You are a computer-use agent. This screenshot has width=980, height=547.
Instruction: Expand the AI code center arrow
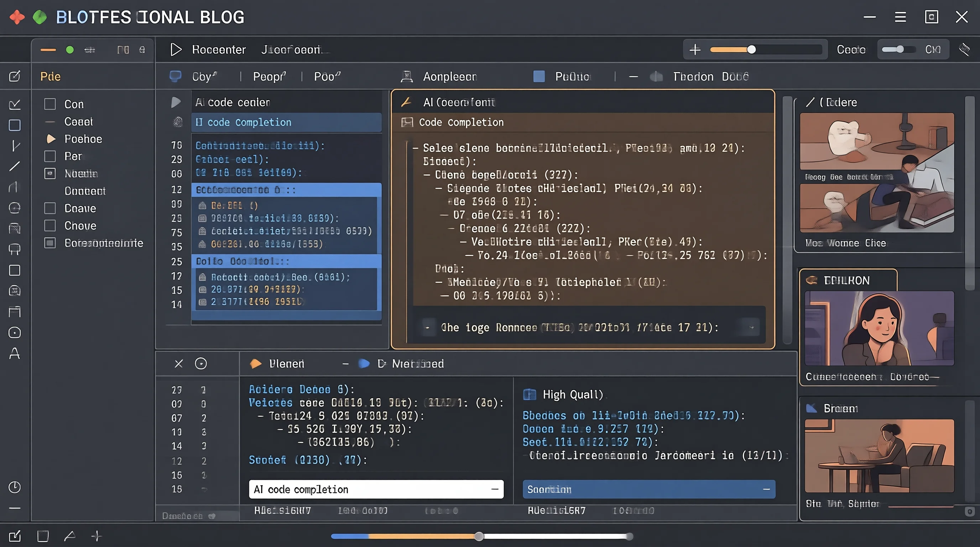[175, 102]
